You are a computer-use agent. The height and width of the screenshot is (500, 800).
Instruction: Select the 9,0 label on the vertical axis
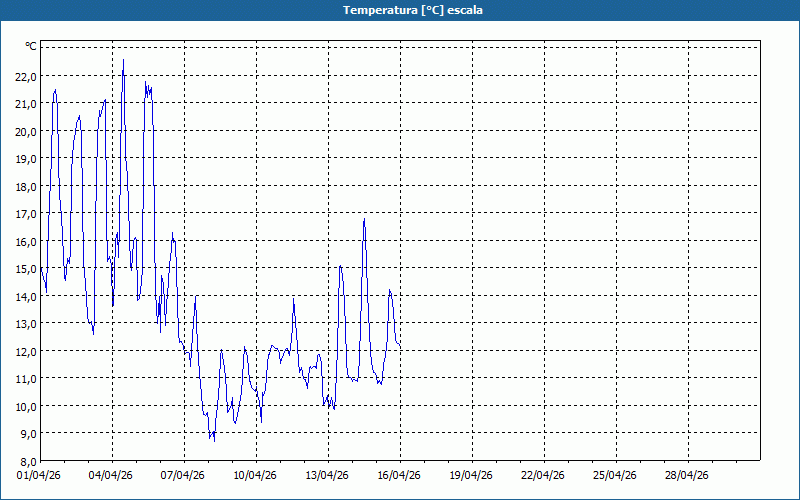27,434
